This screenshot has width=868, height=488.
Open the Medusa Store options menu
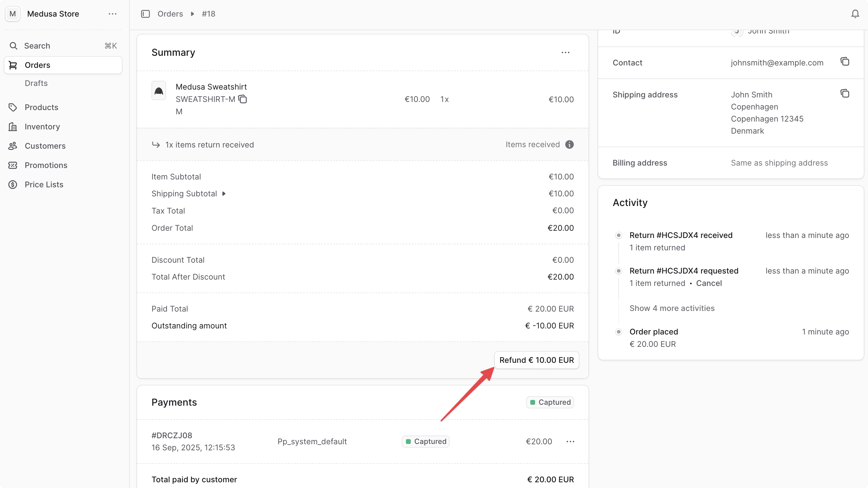tap(112, 14)
